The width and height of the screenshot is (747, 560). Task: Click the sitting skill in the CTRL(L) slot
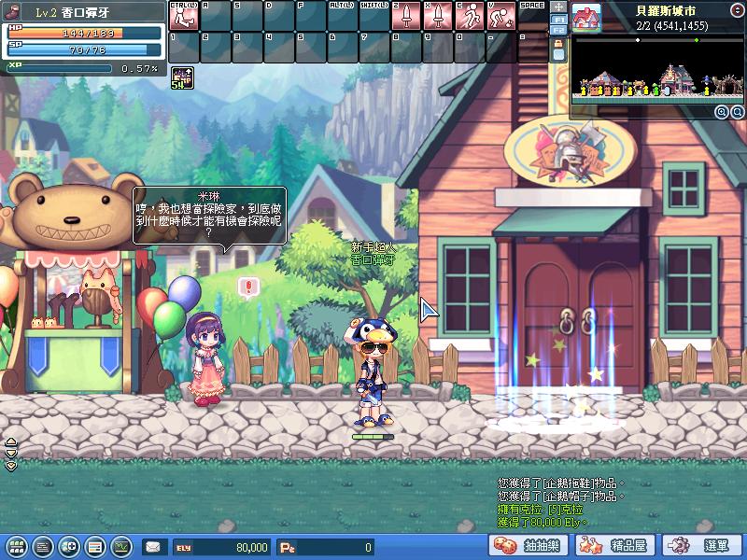[x=184, y=16]
